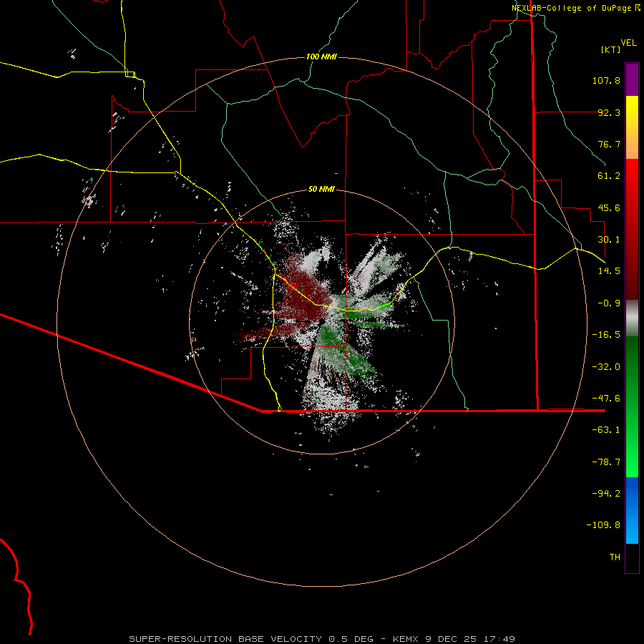This screenshot has height=644, width=644.
Task: Click the -47.6 legend value
Action: 606,399
